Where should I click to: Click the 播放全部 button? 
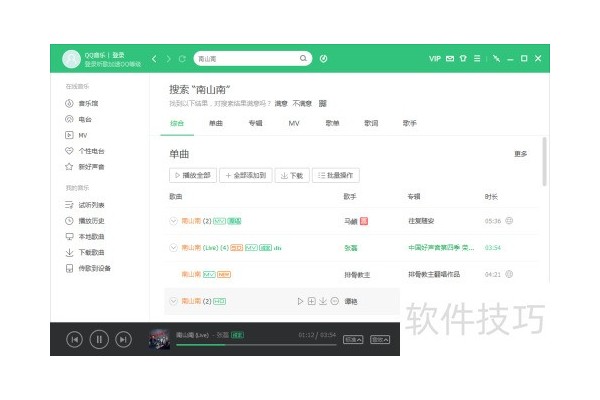(193, 175)
